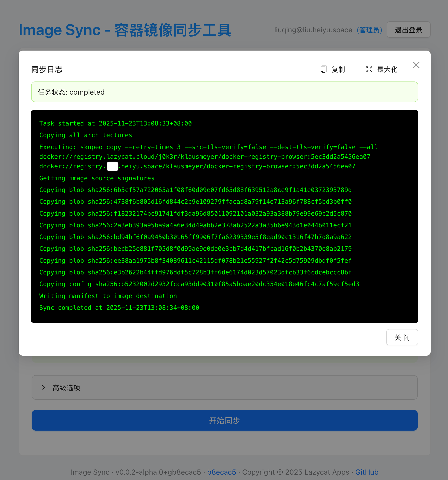Screen dimensions: 448x480
Task: Click the registry.lazycat.cloud source URL line
Action: click(x=205, y=157)
